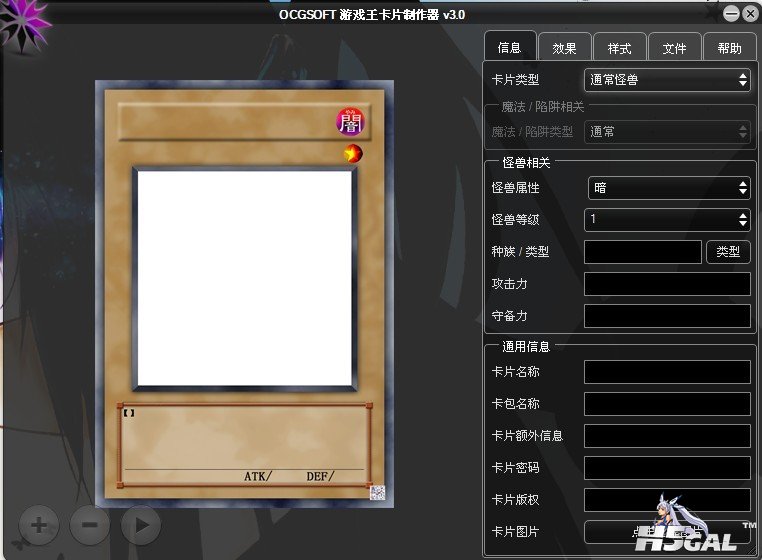This screenshot has width=762, height=560.
Task: Click the QR code on card corner
Action: pos(377,492)
